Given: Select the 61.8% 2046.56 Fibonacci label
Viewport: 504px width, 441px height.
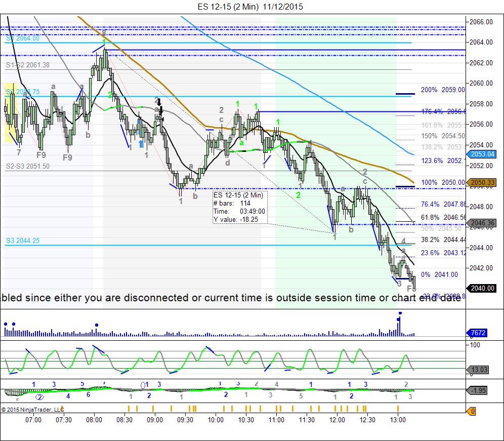Looking at the screenshot, I should pos(443,217).
